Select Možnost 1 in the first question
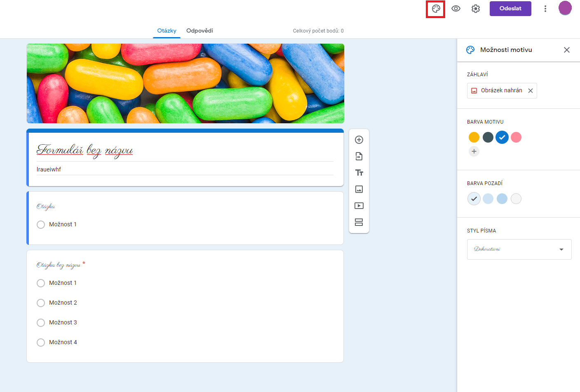Image resolution: width=580 pixels, height=392 pixels. click(41, 225)
